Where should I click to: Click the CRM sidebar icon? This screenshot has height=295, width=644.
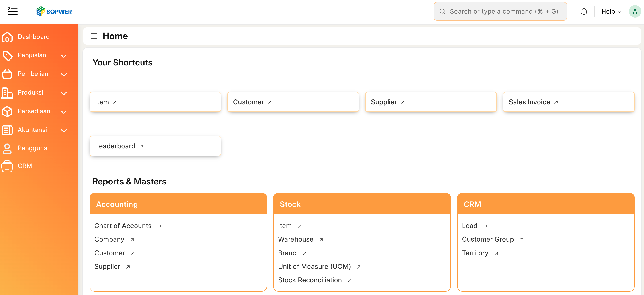7,166
